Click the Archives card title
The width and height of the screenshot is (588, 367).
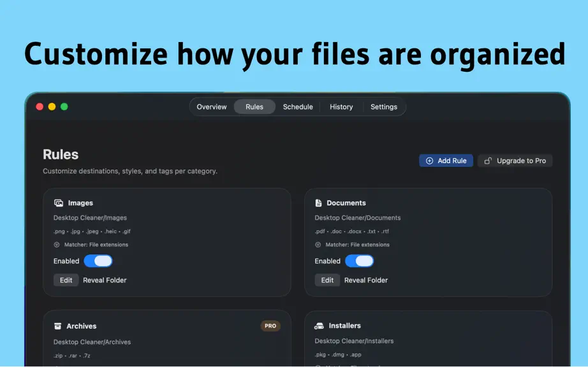[x=82, y=326]
